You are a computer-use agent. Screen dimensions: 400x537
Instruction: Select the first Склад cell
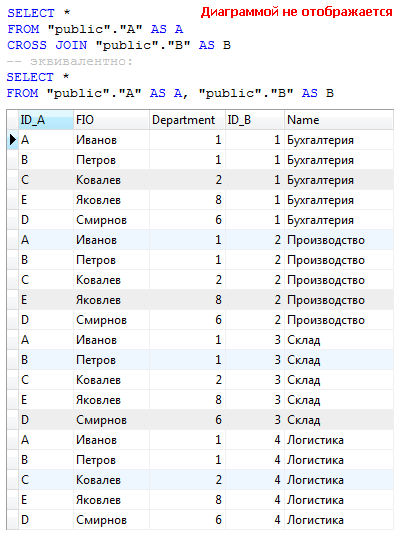tap(339, 340)
